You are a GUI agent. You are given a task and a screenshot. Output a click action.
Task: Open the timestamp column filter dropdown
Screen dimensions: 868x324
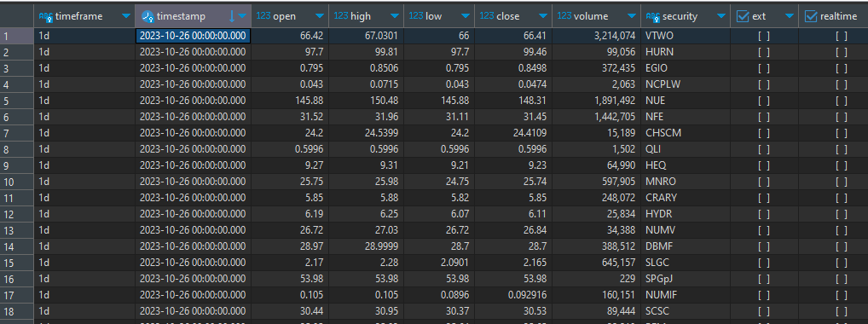[x=242, y=16]
